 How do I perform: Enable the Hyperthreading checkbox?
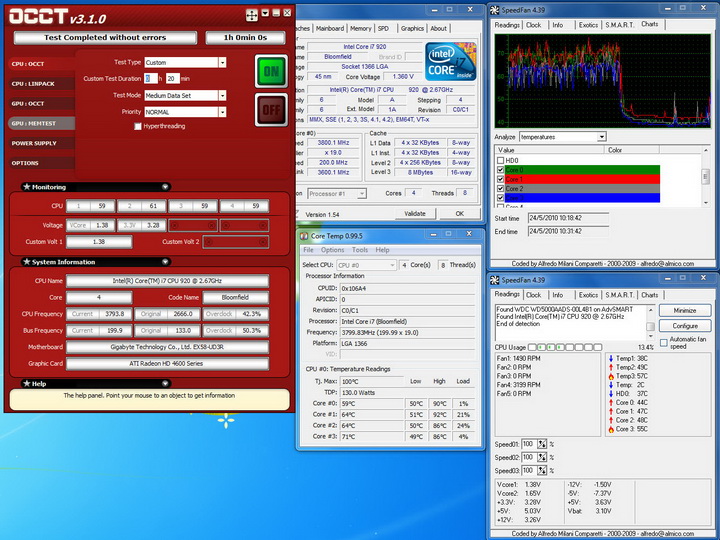click(x=138, y=126)
